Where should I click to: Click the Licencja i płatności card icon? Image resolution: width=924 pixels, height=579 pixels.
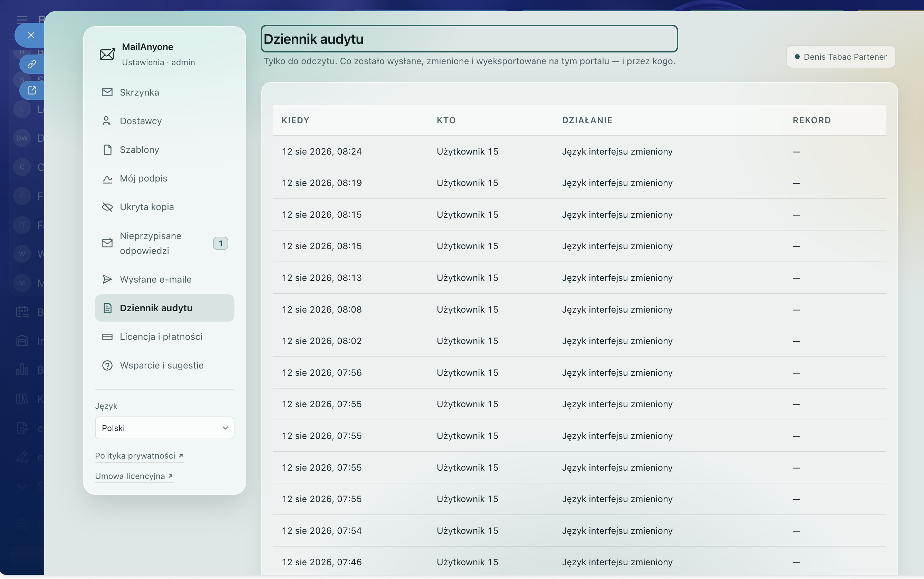pyautogui.click(x=107, y=337)
